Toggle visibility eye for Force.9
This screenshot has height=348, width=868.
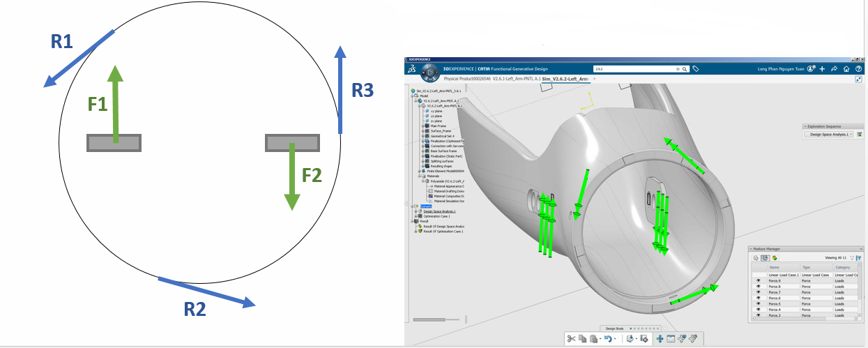[759, 280]
